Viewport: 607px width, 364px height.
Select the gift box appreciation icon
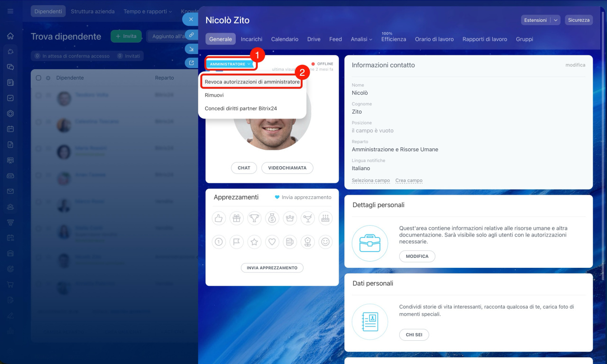(x=236, y=218)
